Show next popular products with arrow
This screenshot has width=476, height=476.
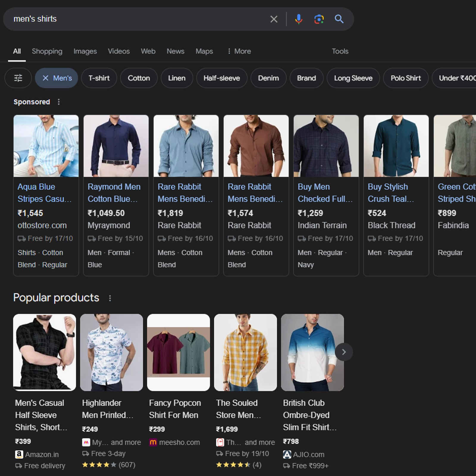point(344,352)
